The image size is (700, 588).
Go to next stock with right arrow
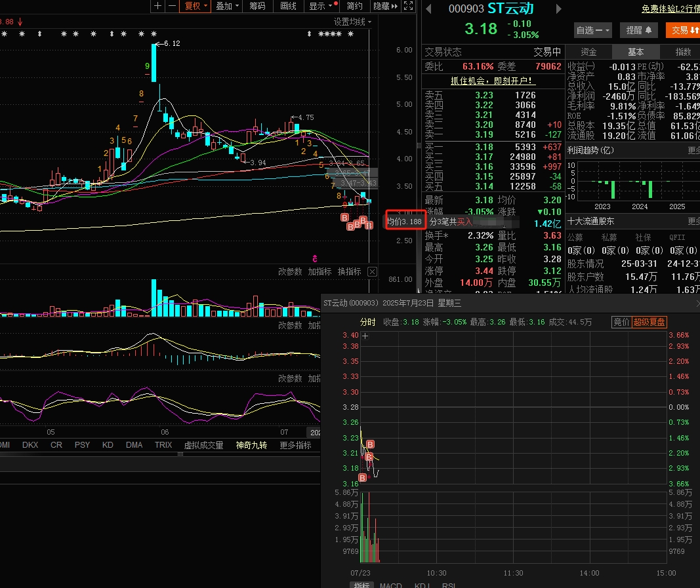click(558, 9)
